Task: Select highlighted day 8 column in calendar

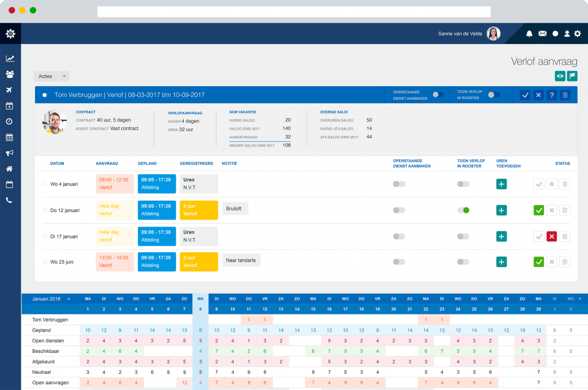Action: [x=200, y=310]
